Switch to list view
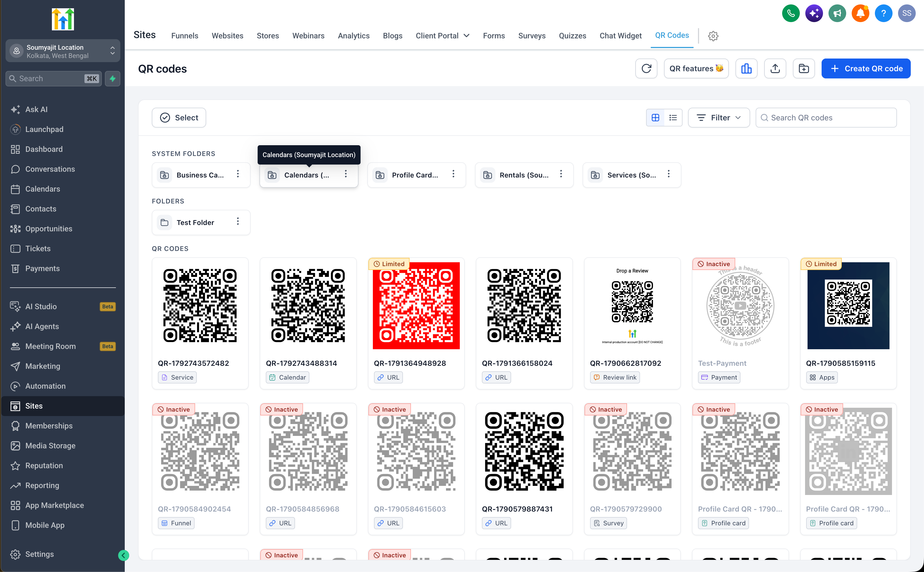This screenshot has height=572, width=924. (673, 118)
